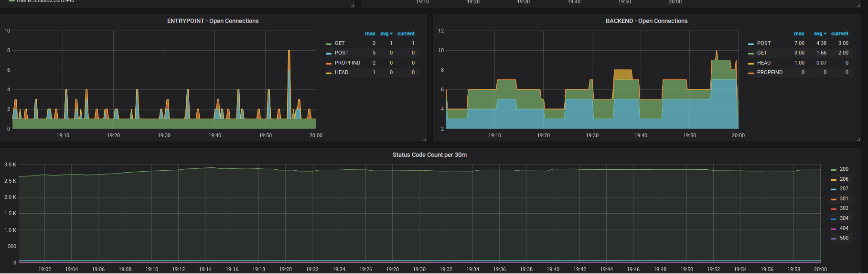Toggle status code 304 series
This screenshot has width=868, height=274.
(844, 218)
